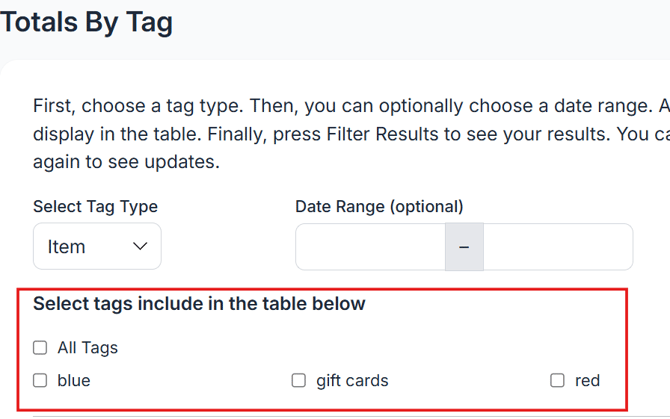This screenshot has height=419, width=670.
Task: Click the 'All Tags' label text
Action: click(87, 348)
